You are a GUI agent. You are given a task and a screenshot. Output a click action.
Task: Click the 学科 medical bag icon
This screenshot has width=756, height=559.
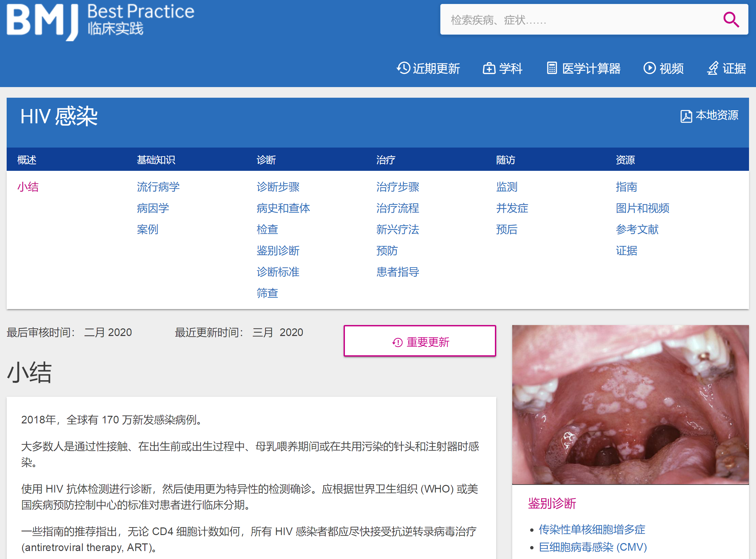pyautogui.click(x=489, y=68)
